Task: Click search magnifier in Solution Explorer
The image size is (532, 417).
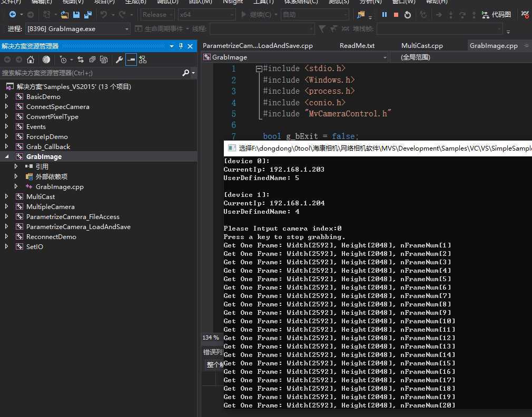Action: 185,73
